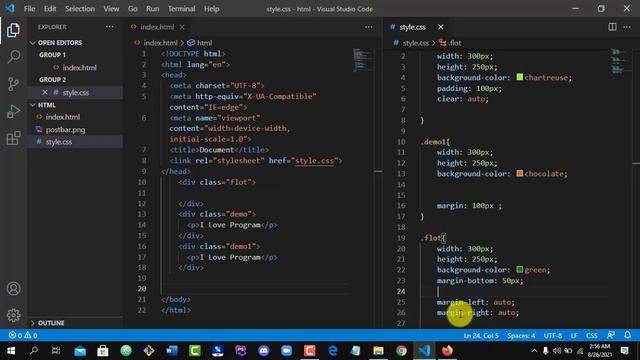Click the green color swatch
Viewport: 640px width, 360px height.
(520, 269)
